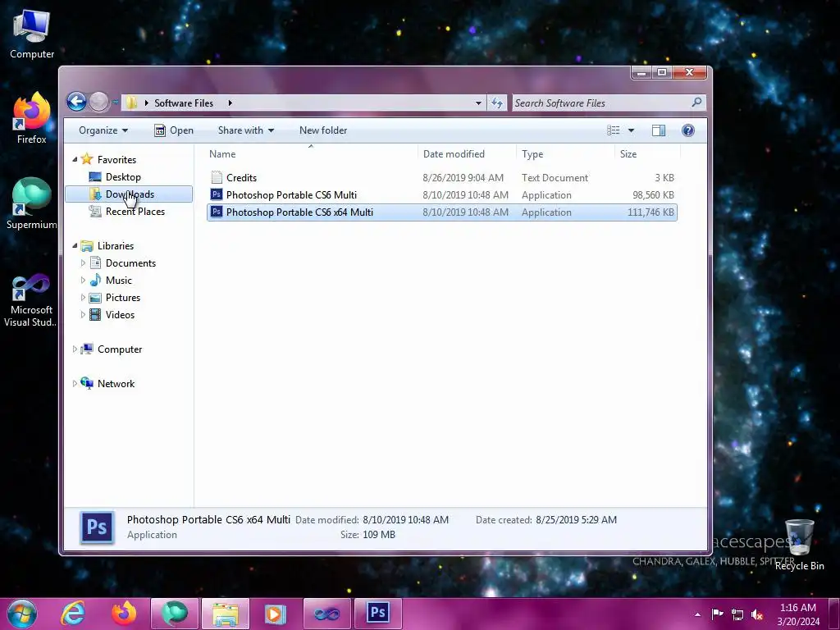Screen dimensions: 840x630
Task: Switch to Windows Explorer taskbar button
Action: tap(226, 614)
